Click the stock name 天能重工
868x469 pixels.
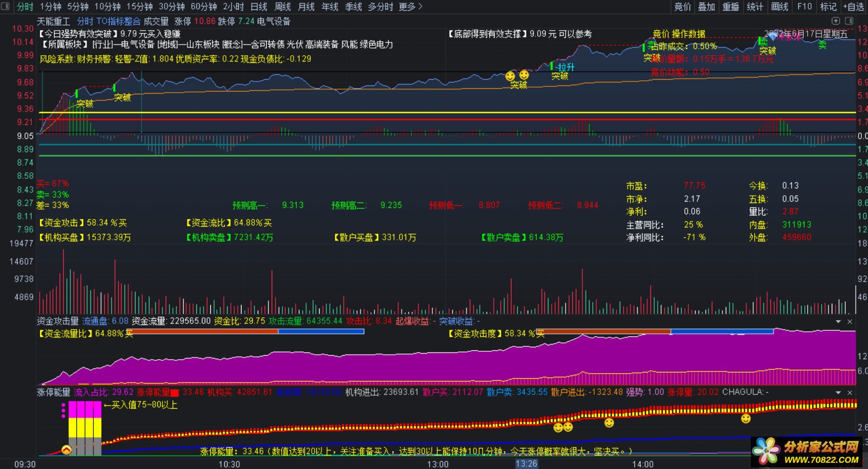[x=54, y=21]
